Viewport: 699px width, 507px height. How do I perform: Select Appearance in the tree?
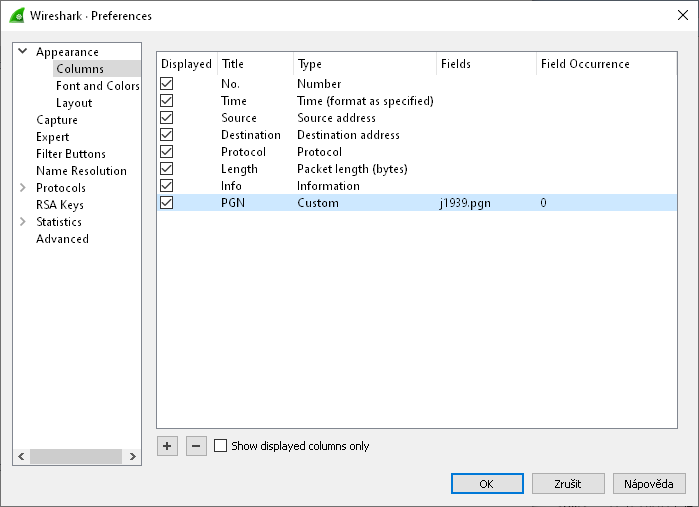67,52
